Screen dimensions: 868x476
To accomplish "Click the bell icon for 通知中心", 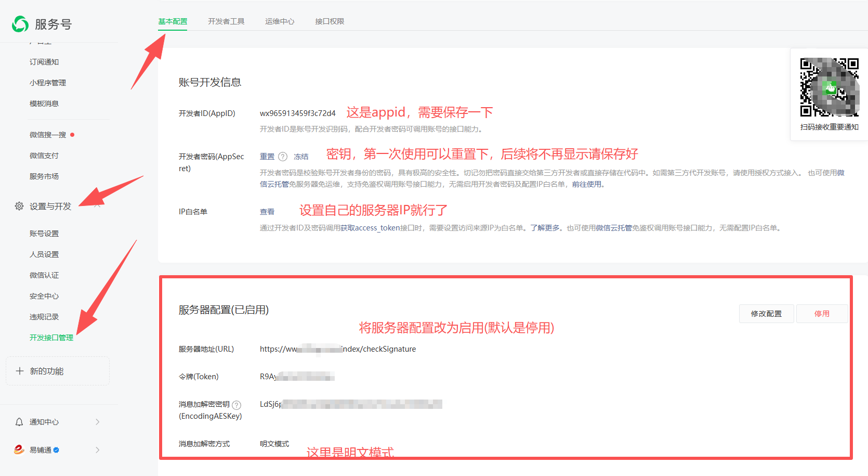I will 19,422.
